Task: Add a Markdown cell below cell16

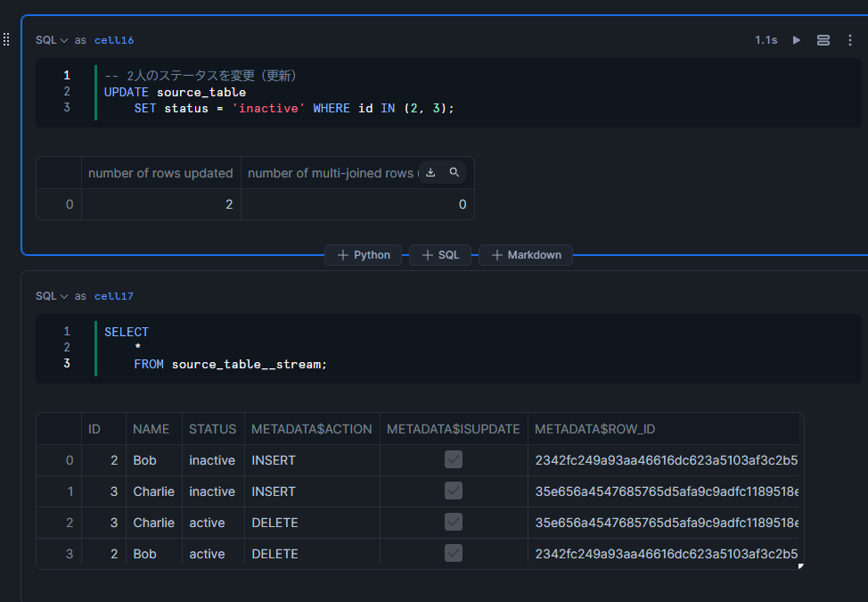Action: point(526,255)
